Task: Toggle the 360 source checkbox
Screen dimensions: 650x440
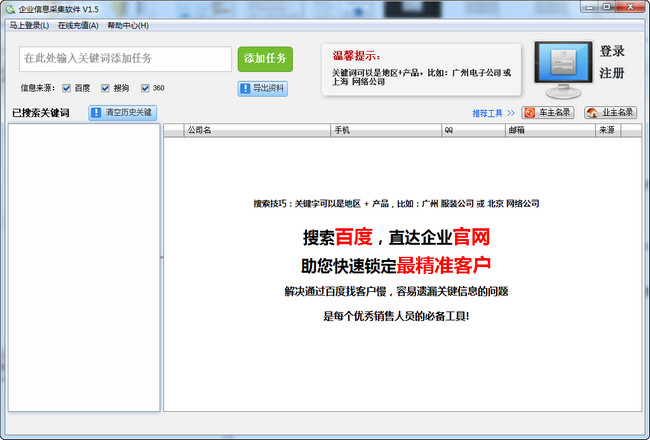Action: (145, 88)
